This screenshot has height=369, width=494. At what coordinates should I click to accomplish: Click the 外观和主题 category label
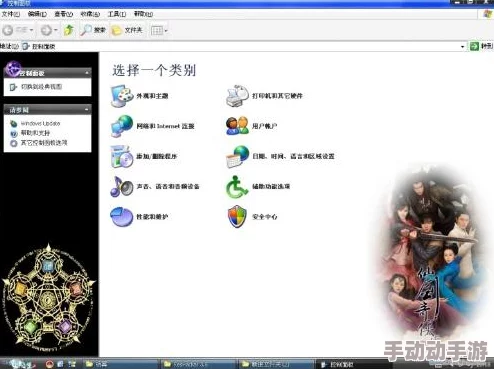tap(152, 96)
